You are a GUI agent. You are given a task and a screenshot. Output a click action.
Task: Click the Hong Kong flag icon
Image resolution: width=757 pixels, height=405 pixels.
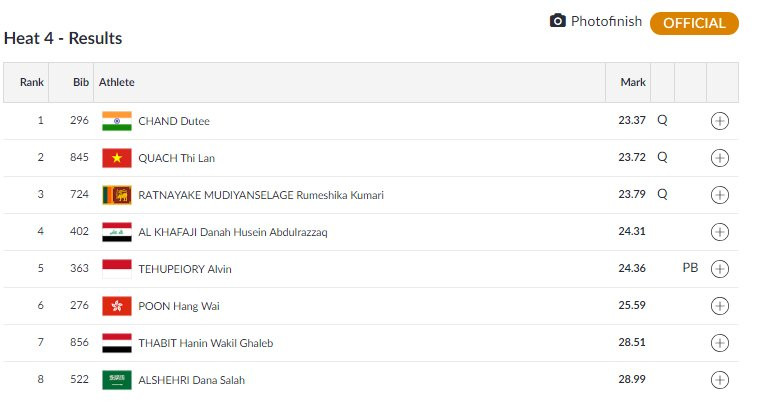coord(117,306)
